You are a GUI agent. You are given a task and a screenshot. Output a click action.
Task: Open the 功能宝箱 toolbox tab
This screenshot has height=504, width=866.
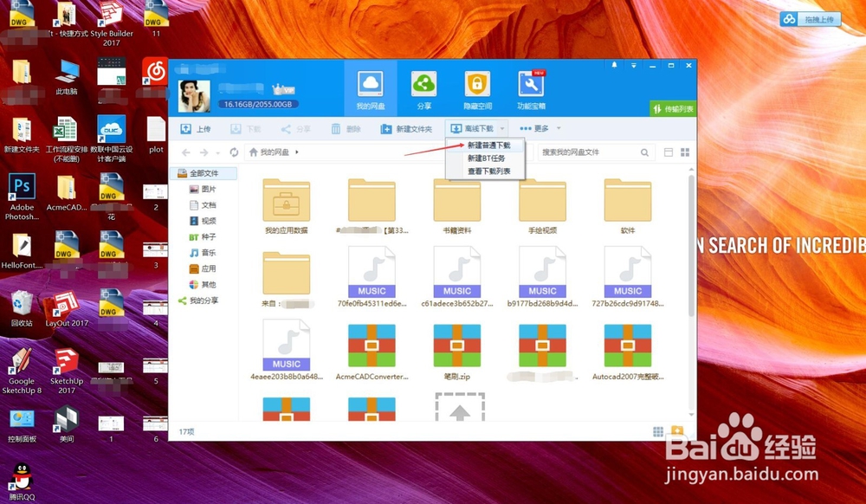coord(531,89)
